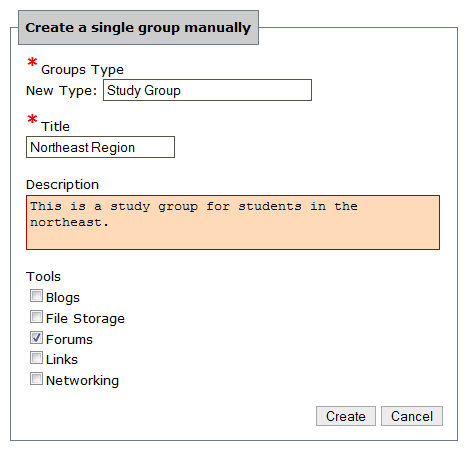Cancel the group creation
The image size is (468, 451).
(412, 416)
